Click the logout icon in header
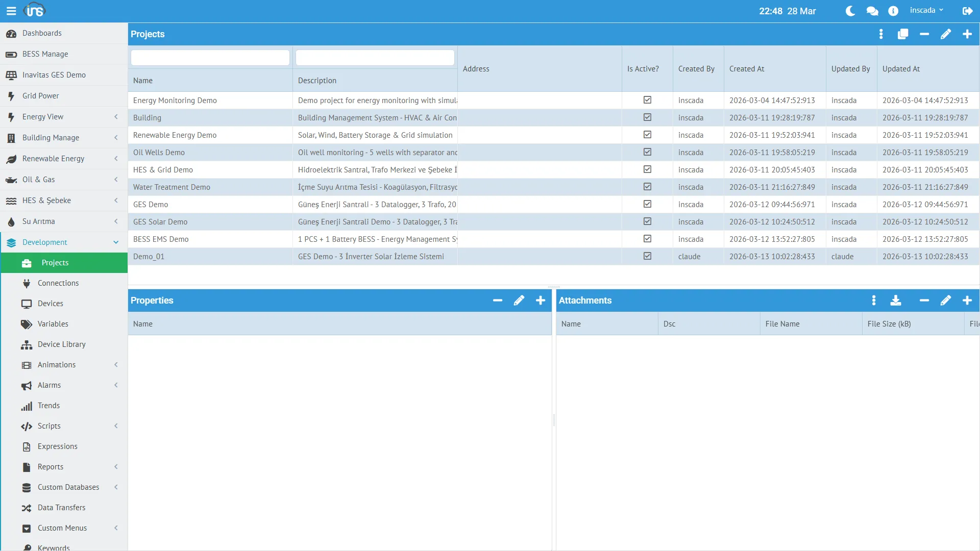This screenshot has height=551, width=980. point(967,11)
